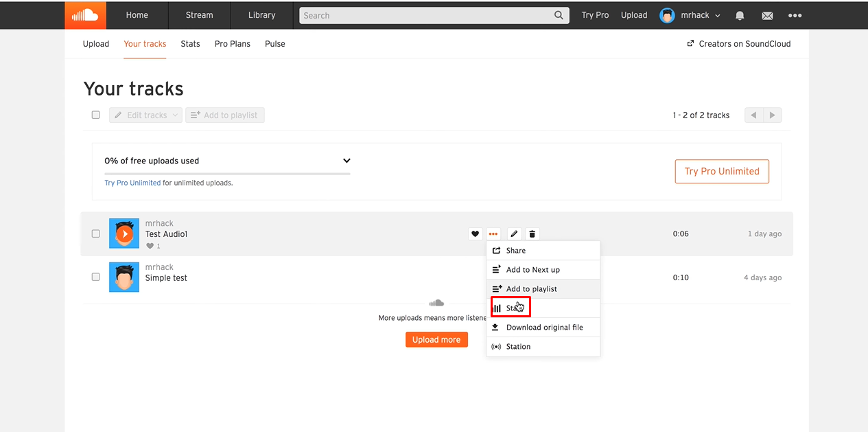
Task: Click the mrhack profile avatar
Action: [x=667, y=15]
